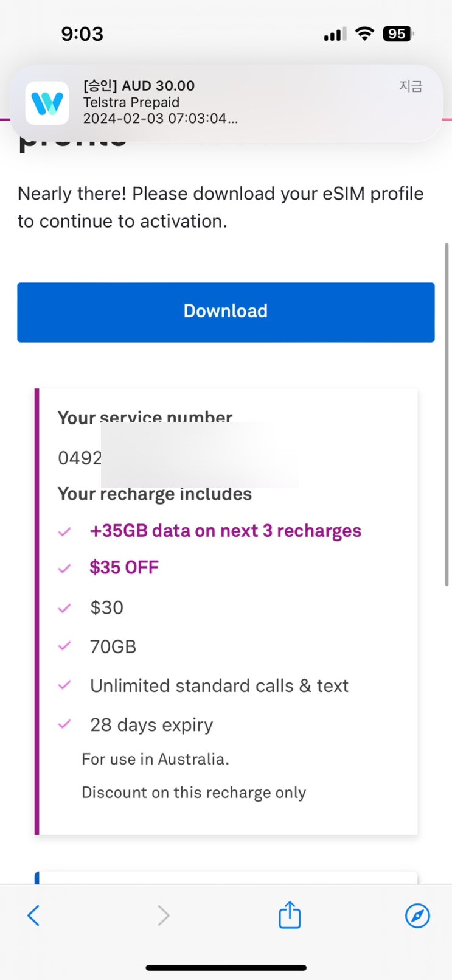
Task: Tap the 9:03 clock in status bar
Action: pos(82,33)
